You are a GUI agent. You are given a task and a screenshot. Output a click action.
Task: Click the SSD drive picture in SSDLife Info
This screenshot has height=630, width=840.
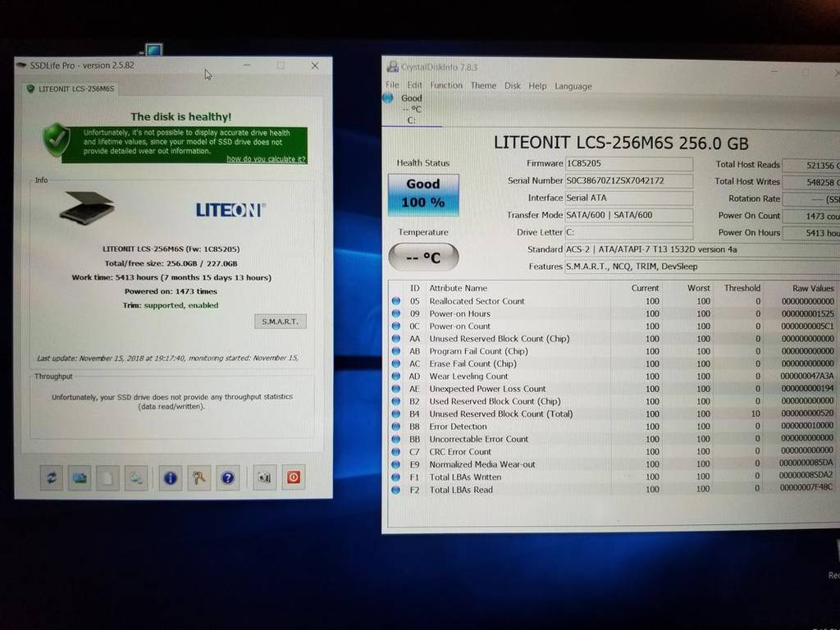point(87,208)
